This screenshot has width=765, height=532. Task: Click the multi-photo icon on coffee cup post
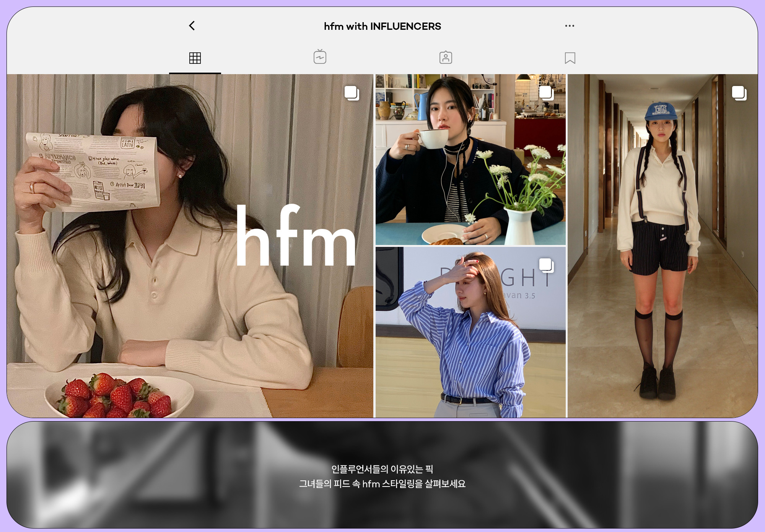(546, 93)
